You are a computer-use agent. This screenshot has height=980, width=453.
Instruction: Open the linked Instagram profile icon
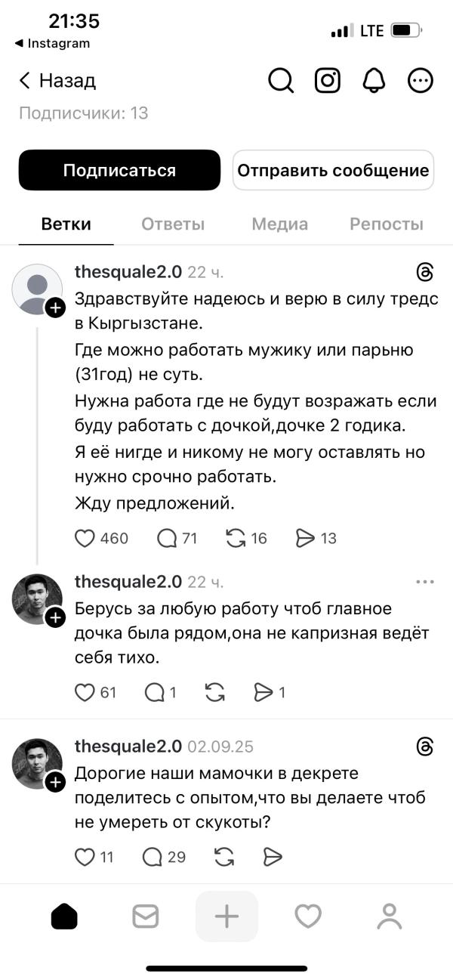(x=327, y=81)
